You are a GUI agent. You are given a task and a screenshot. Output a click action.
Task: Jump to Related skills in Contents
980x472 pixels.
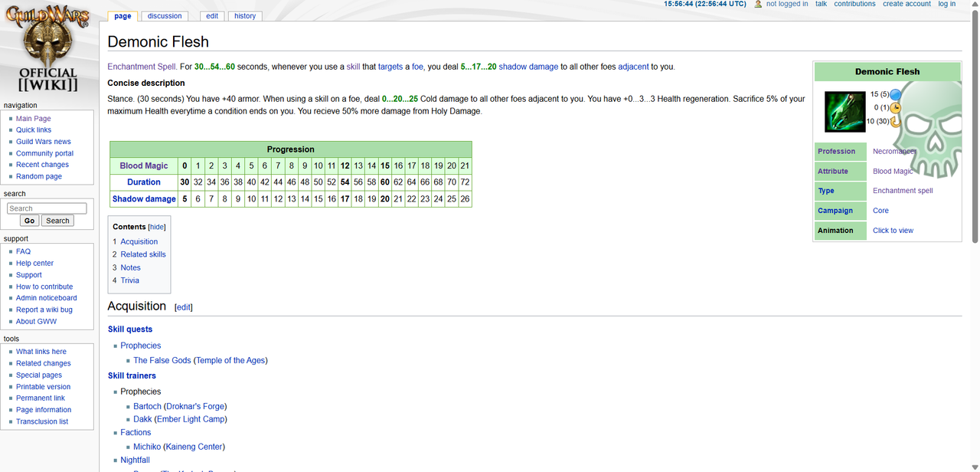click(143, 254)
